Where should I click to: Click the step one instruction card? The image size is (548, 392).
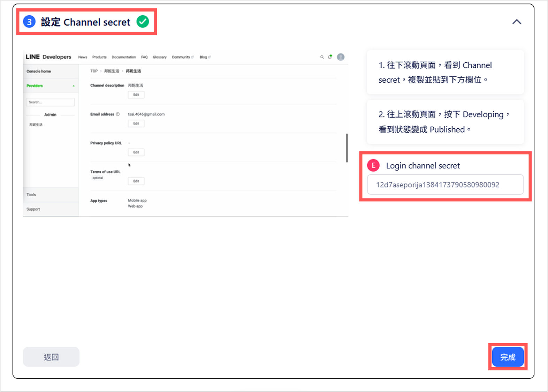tap(445, 72)
